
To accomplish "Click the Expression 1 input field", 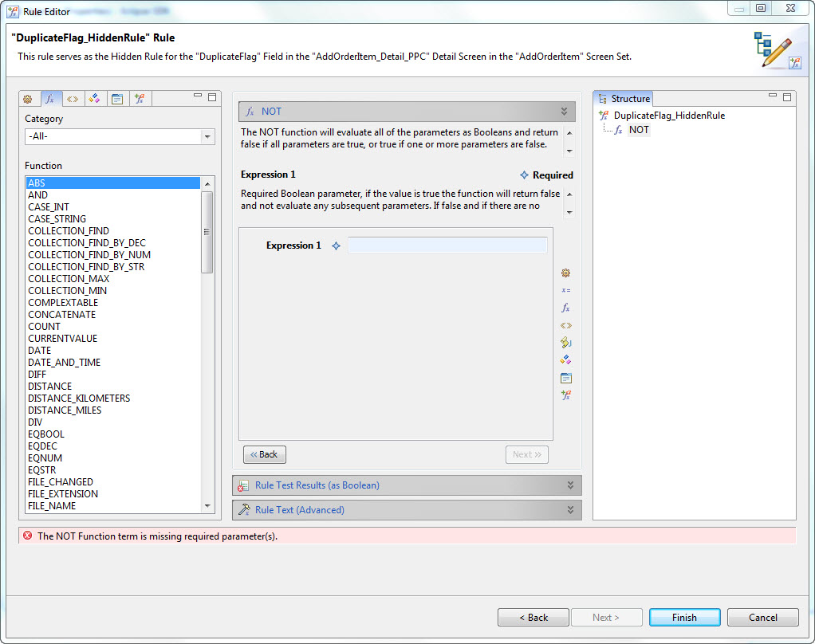I will click(447, 245).
